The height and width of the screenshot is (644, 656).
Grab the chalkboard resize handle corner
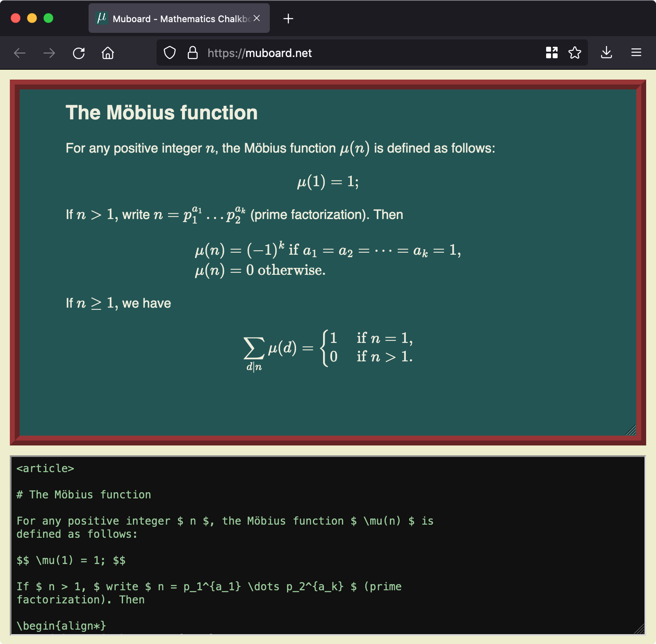pyautogui.click(x=631, y=430)
